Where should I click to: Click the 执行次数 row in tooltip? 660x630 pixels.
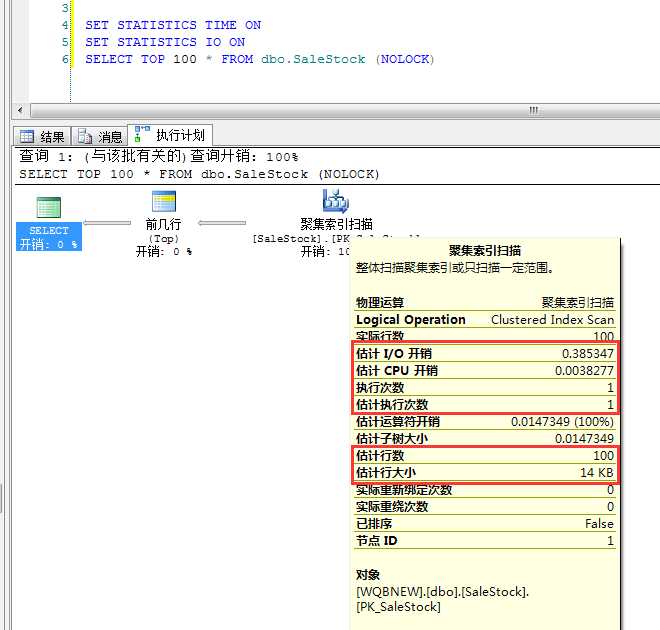click(484, 388)
